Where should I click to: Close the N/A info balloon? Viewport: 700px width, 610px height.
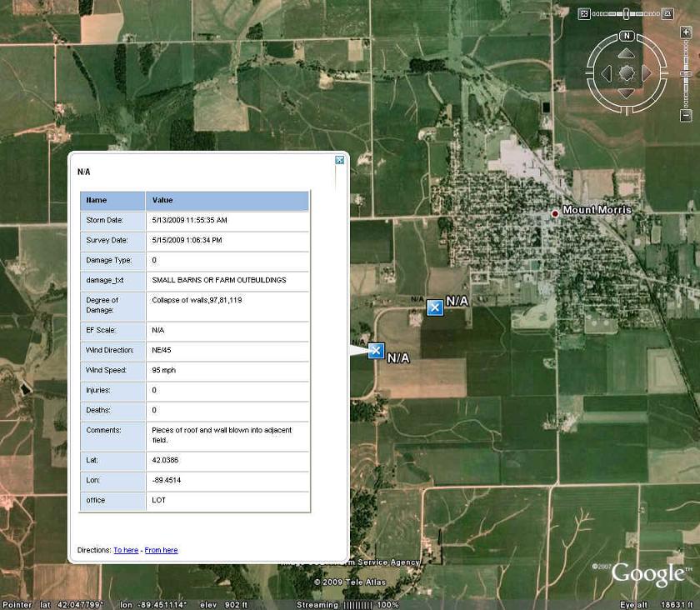339,160
